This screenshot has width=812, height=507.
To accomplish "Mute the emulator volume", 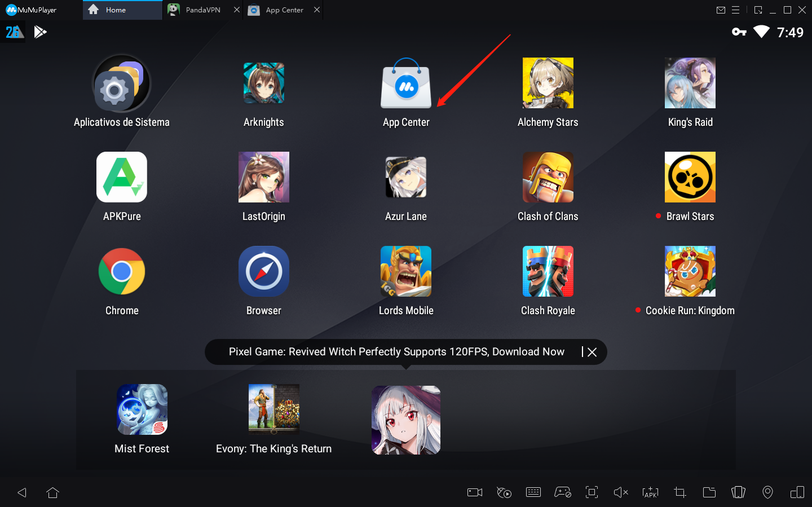I will point(621,492).
